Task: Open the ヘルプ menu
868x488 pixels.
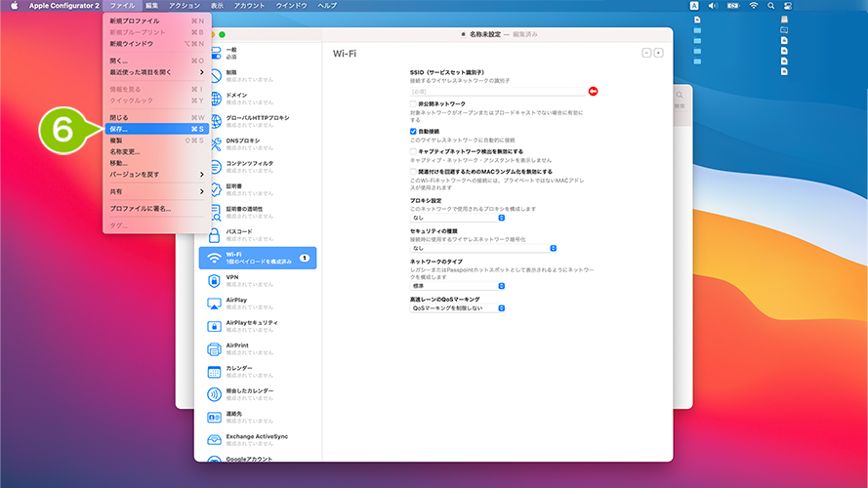Action: (x=327, y=6)
